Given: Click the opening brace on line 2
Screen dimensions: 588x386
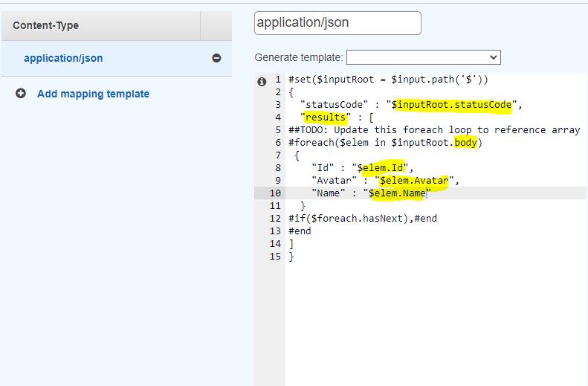Looking at the screenshot, I should point(291,92).
